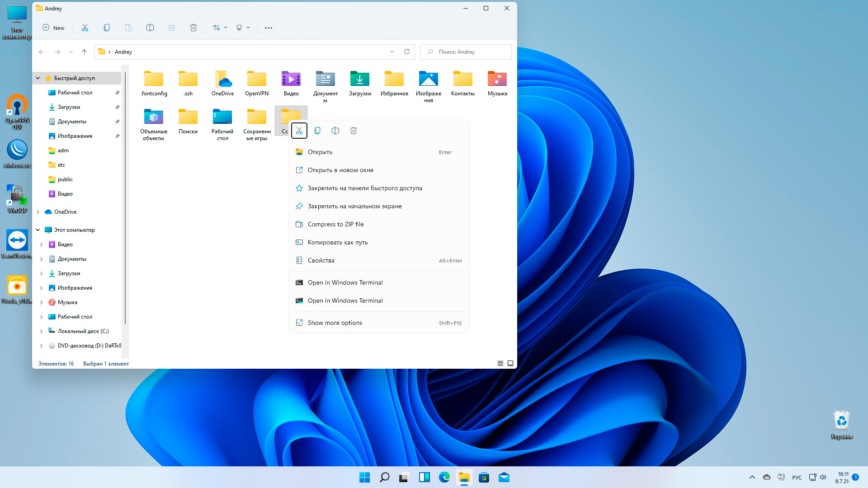Click the toolbar Delete trash icon
868x488 pixels.
click(193, 28)
